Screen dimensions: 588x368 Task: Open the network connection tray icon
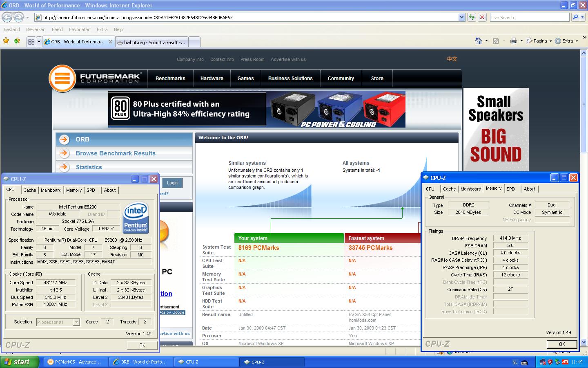tap(543, 362)
